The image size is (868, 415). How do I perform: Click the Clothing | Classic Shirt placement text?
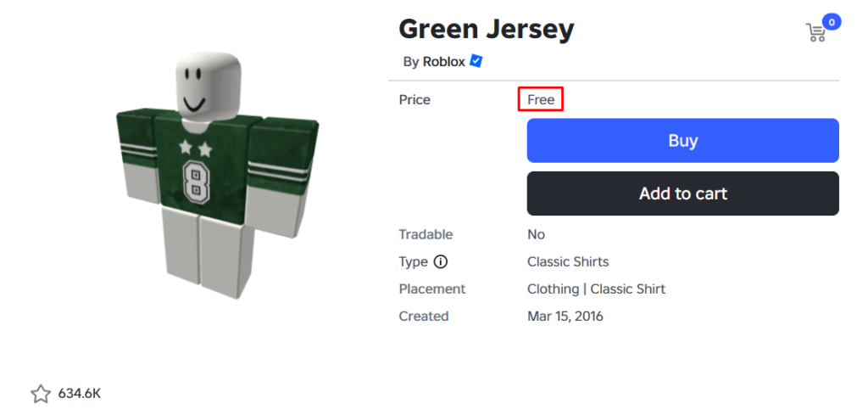click(x=596, y=289)
